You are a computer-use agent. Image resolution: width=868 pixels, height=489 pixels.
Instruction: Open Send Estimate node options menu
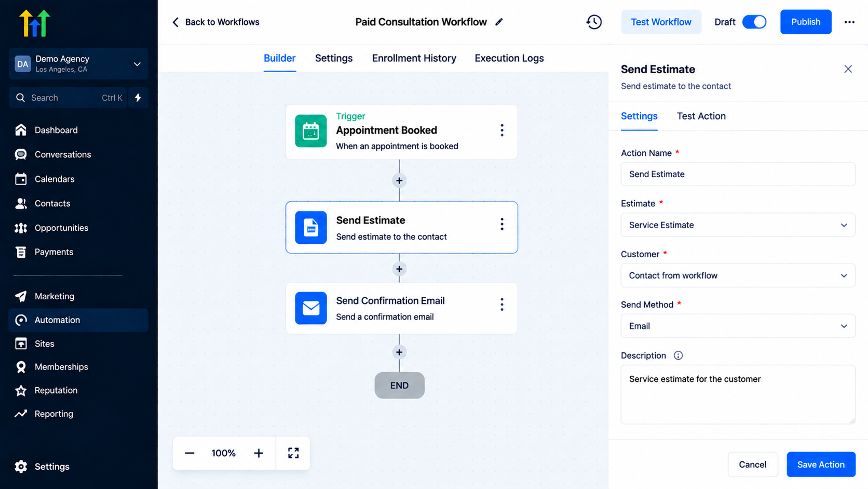click(501, 224)
